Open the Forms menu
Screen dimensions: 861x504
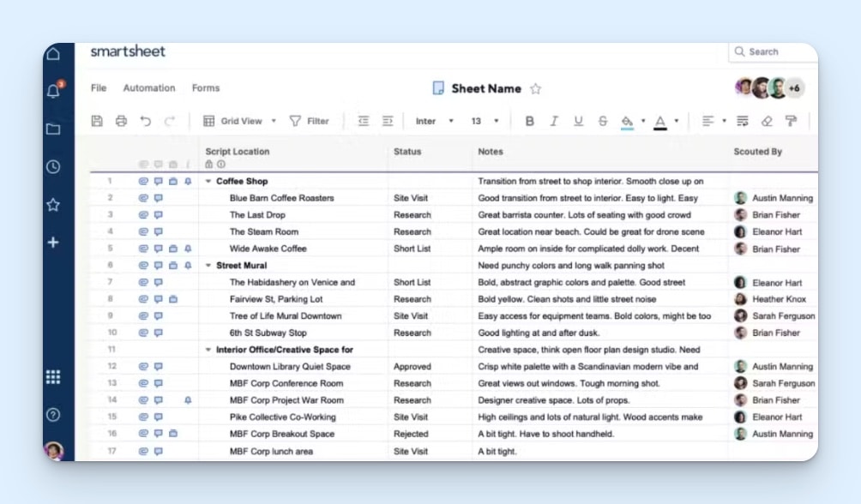(x=206, y=87)
